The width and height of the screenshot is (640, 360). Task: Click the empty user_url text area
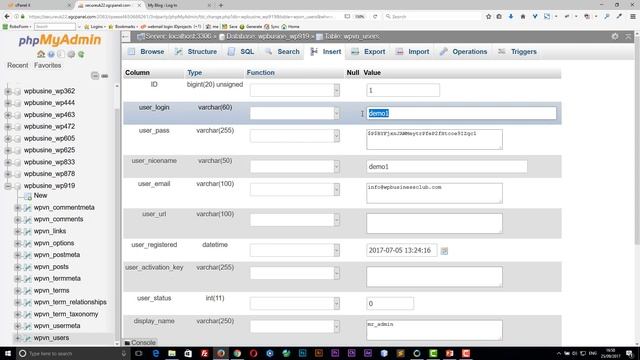click(x=434, y=223)
